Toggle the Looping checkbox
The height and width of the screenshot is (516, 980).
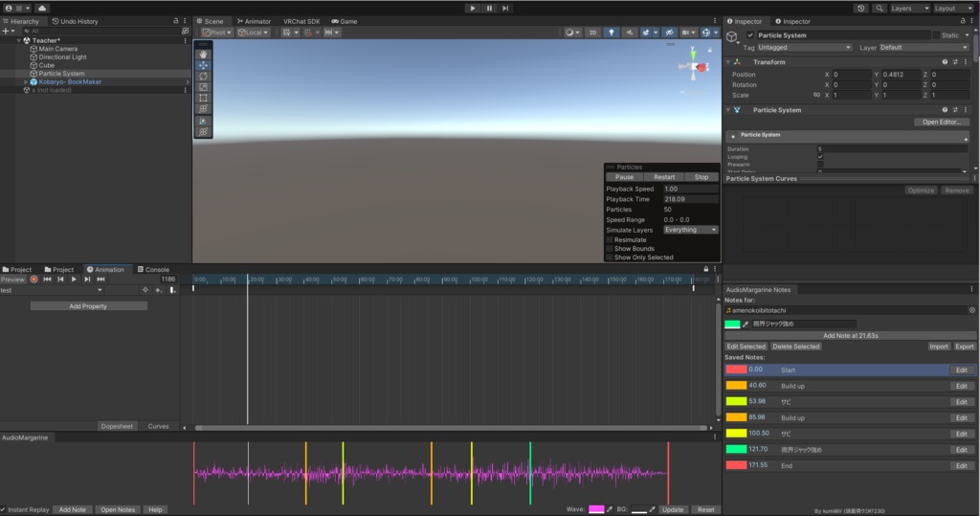[x=820, y=157]
